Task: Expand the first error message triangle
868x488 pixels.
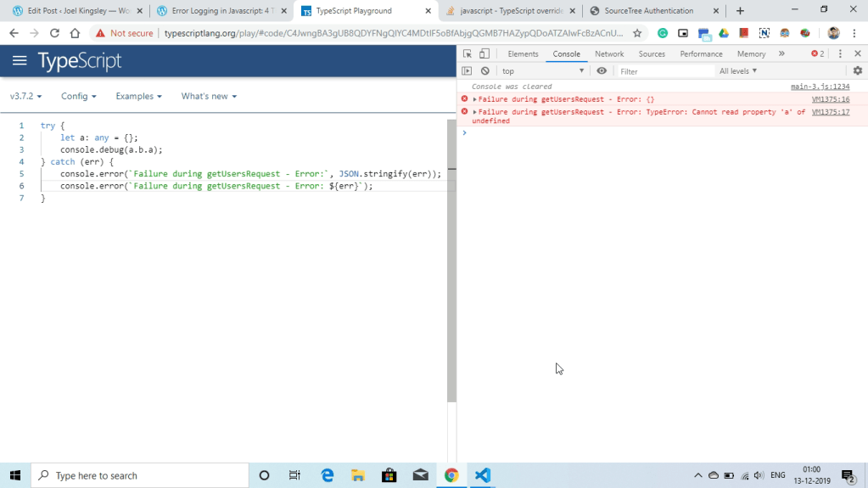Action: coord(475,99)
